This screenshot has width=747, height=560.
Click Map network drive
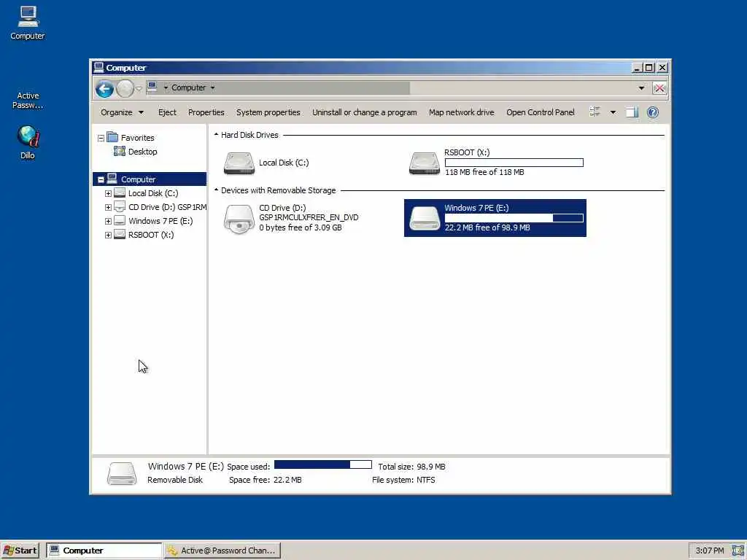[x=461, y=112]
